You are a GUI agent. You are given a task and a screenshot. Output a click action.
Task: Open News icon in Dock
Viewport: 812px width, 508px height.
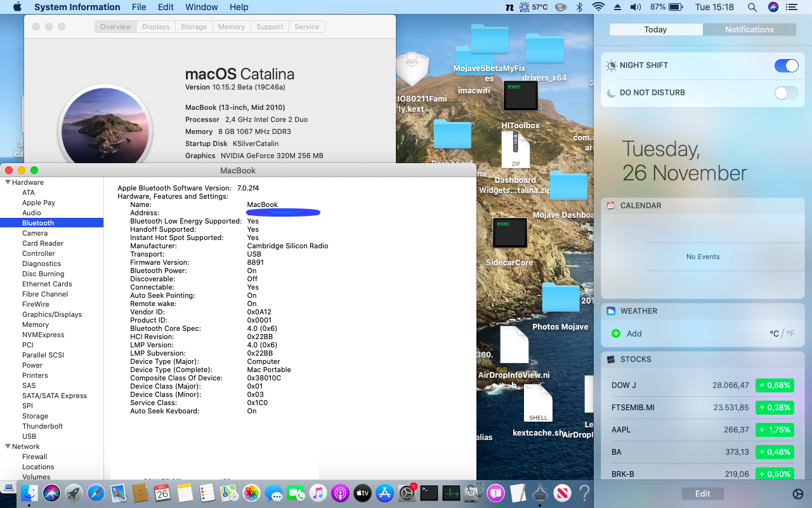pos(562,493)
